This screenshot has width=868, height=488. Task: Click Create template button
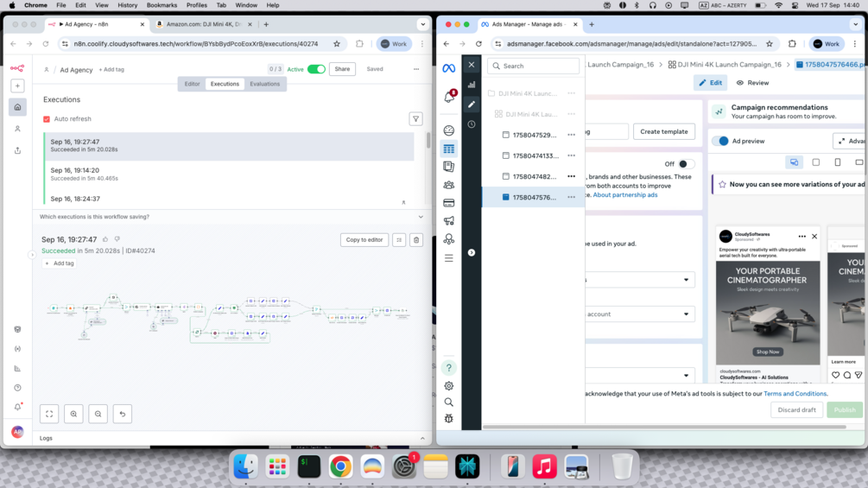click(x=663, y=131)
